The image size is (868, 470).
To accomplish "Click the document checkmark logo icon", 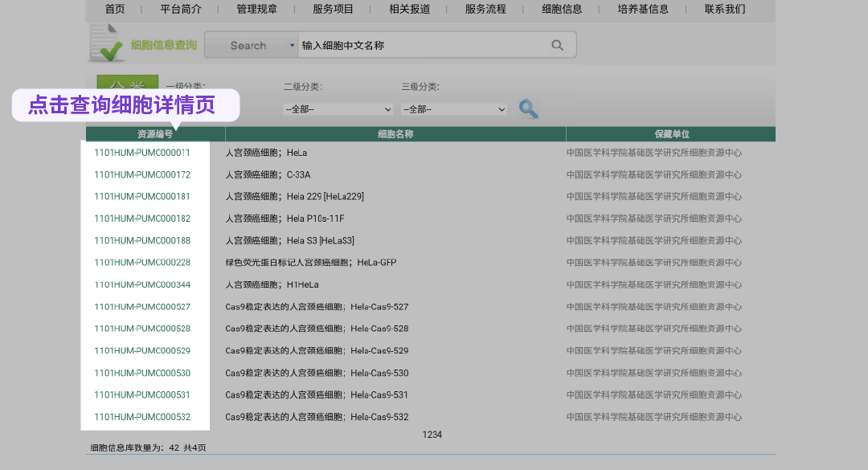I will pyautogui.click(x=106, y=43).
